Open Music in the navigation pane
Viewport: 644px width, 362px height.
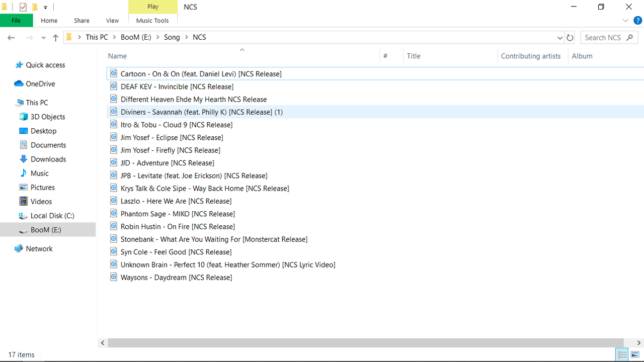(34, 173)
